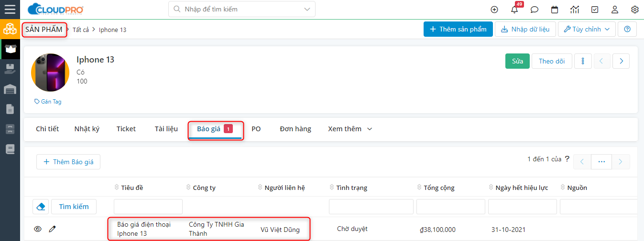Open the reports chart icon

[575, 10]
